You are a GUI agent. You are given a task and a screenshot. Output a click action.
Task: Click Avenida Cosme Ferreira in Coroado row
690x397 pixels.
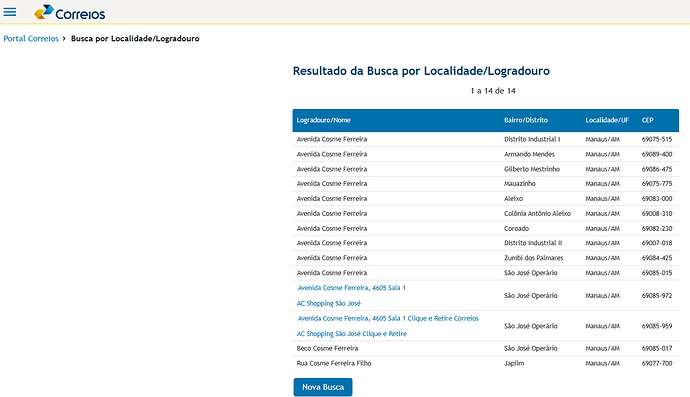[x=332, y=228]
